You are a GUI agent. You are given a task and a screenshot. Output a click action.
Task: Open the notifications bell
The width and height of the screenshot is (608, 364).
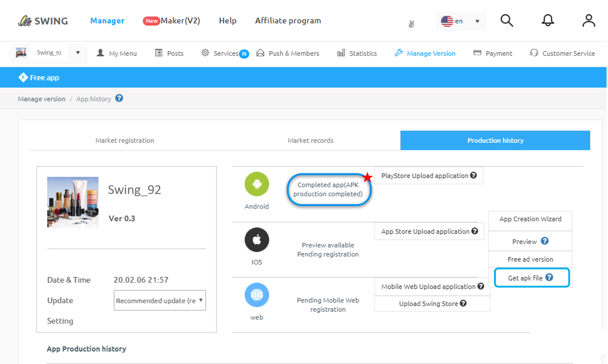click(548, 21)
